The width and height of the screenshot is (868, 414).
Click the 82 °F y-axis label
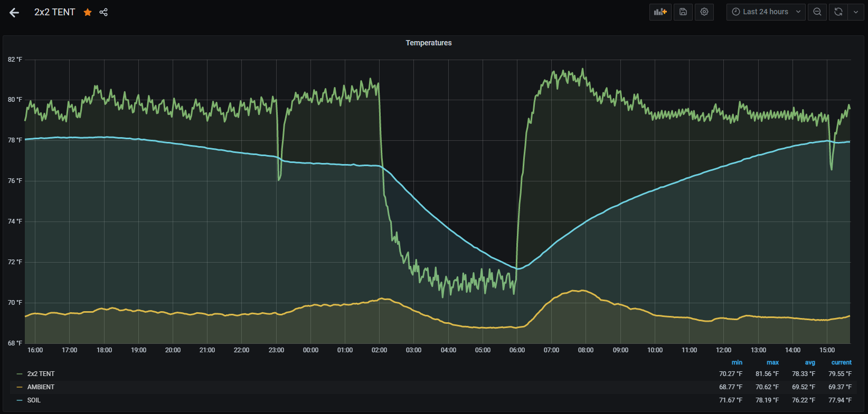[15, 60]
